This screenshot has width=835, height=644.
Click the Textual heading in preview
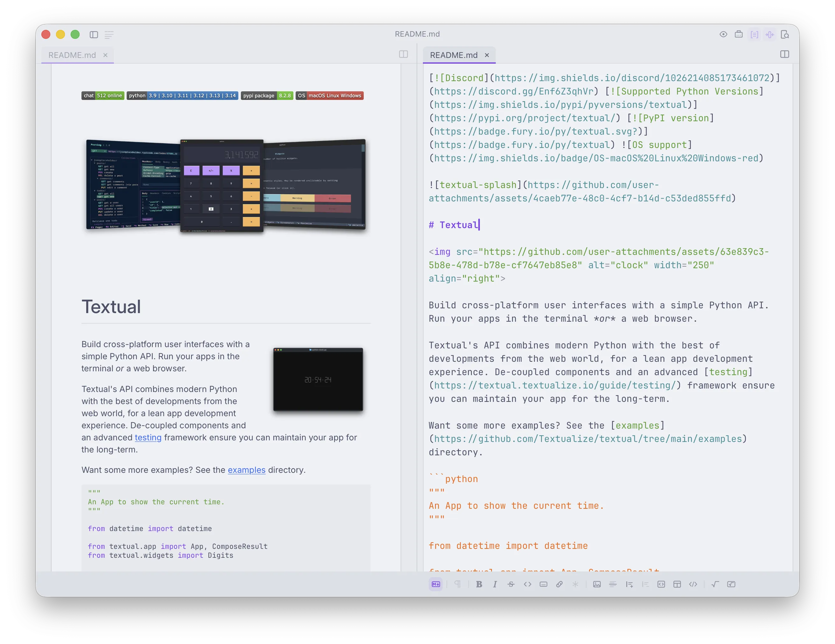pyautogui.click(x=111, y=306)
